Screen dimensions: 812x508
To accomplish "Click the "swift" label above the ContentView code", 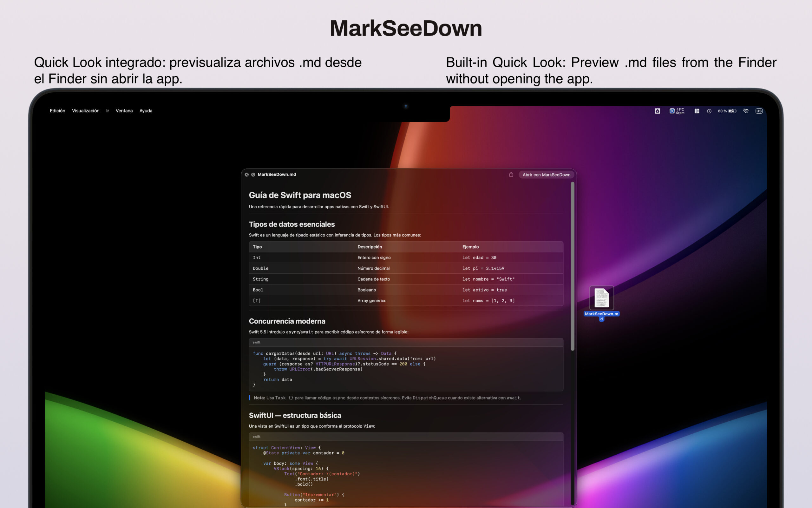I will (256, 437).
